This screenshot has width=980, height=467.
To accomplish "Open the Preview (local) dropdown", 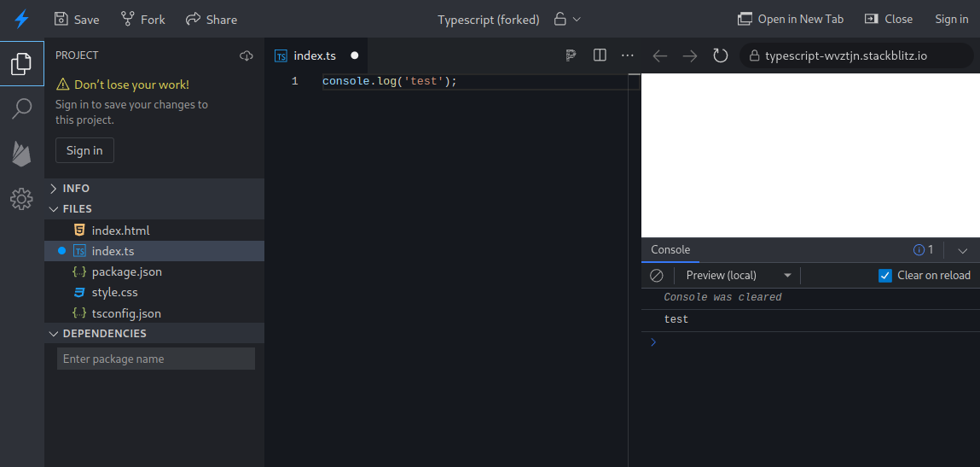I will [739, 276].
